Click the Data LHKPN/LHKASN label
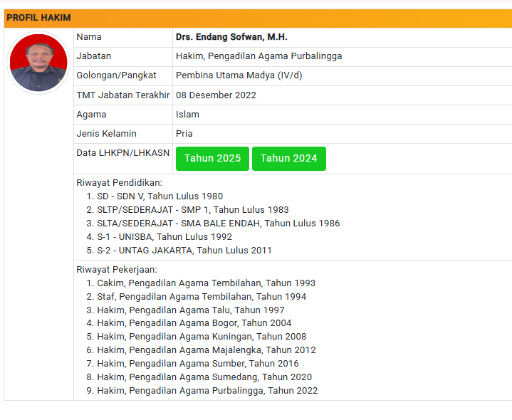The image size is (512, 420). 122,153
